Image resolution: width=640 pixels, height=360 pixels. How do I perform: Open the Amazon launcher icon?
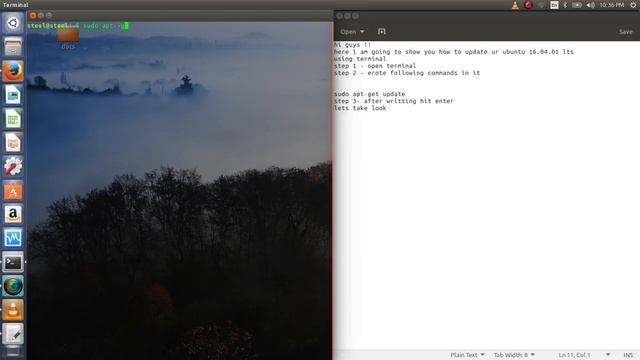pos(13,214)
